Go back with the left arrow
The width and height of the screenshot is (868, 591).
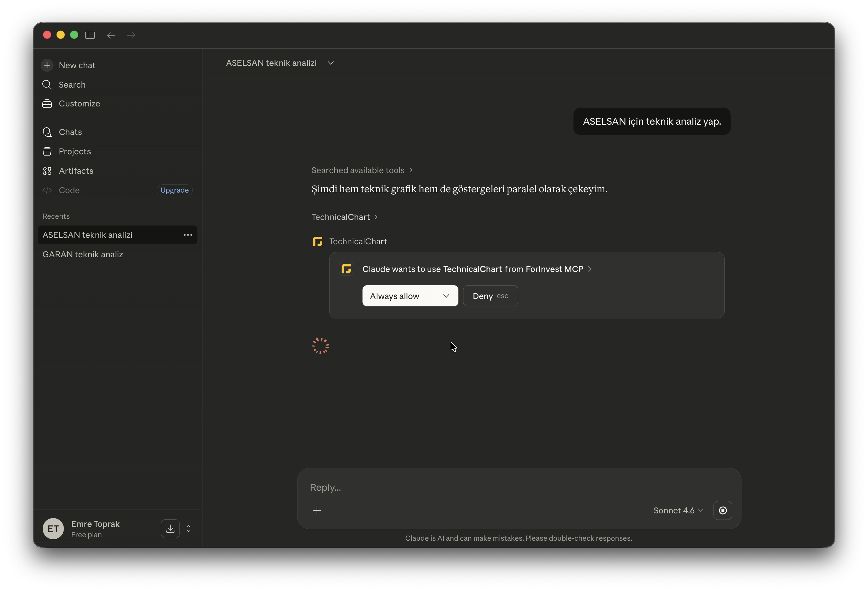point(111,35)
